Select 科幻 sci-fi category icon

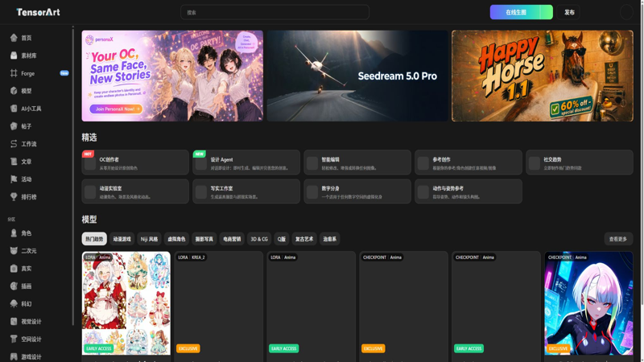(x=14, y=304)
